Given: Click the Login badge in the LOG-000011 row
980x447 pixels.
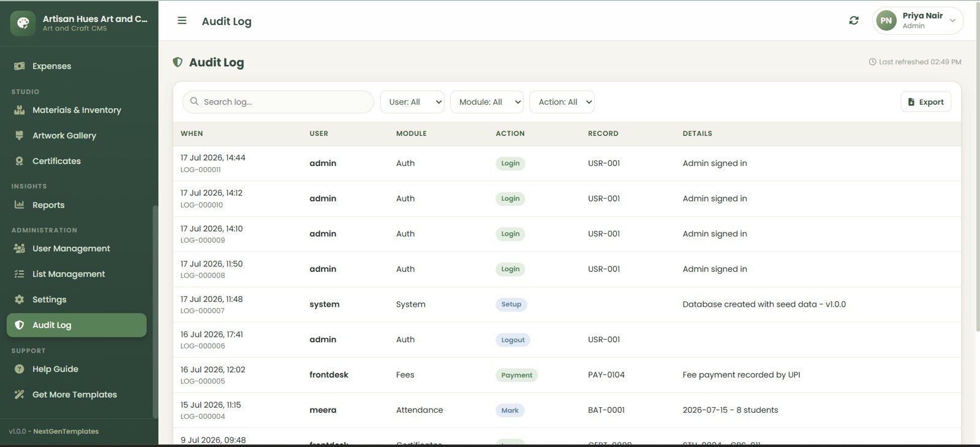Looking at the screenshot, I should [x=510, y=163].
